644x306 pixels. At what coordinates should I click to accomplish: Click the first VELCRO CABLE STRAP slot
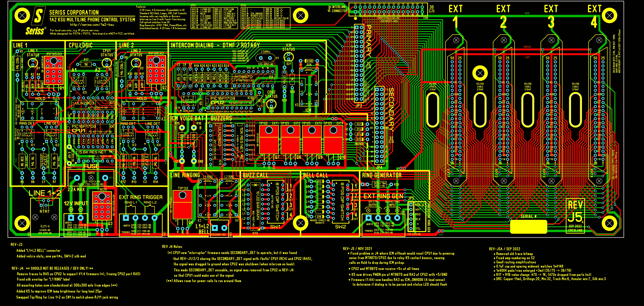(433, 110)
